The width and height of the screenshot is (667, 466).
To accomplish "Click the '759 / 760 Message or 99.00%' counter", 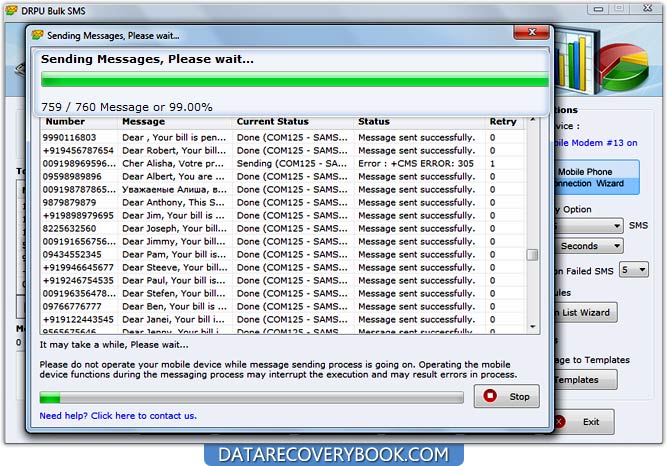I will tap(126, 107).
